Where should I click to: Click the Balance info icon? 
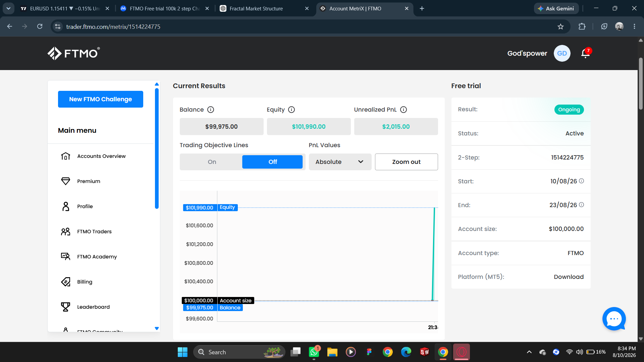point(211,110)
